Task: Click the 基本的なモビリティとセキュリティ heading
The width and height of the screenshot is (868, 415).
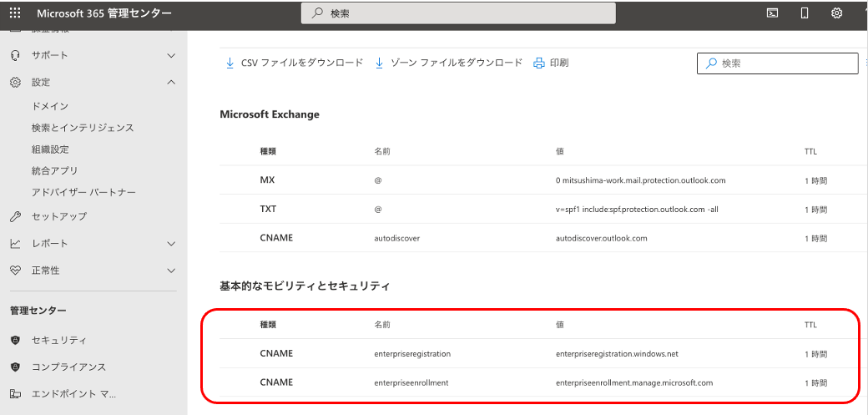Action: tap(305, 286)
